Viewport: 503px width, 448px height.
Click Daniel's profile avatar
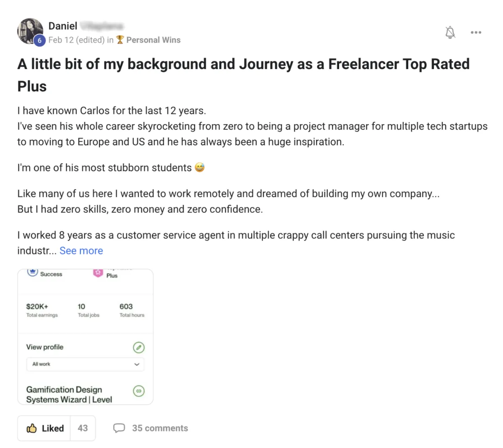point(29,31)
